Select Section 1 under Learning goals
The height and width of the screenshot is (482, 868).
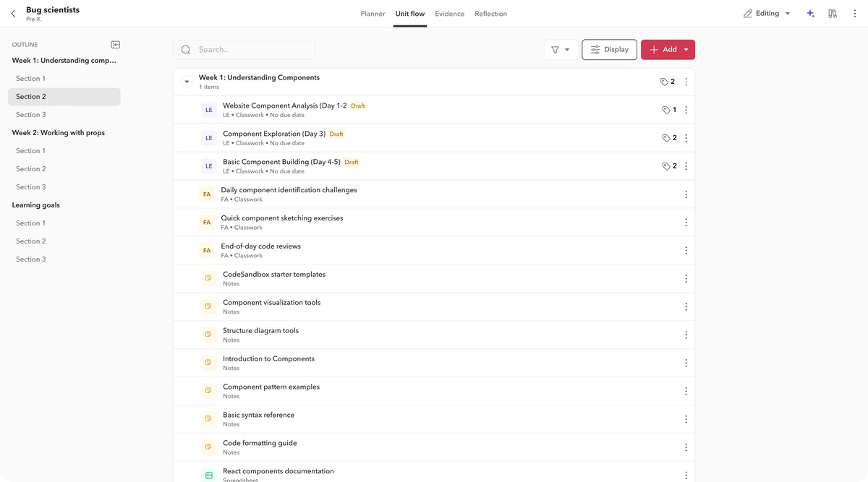pyautogui.click(x=64, y=223)
